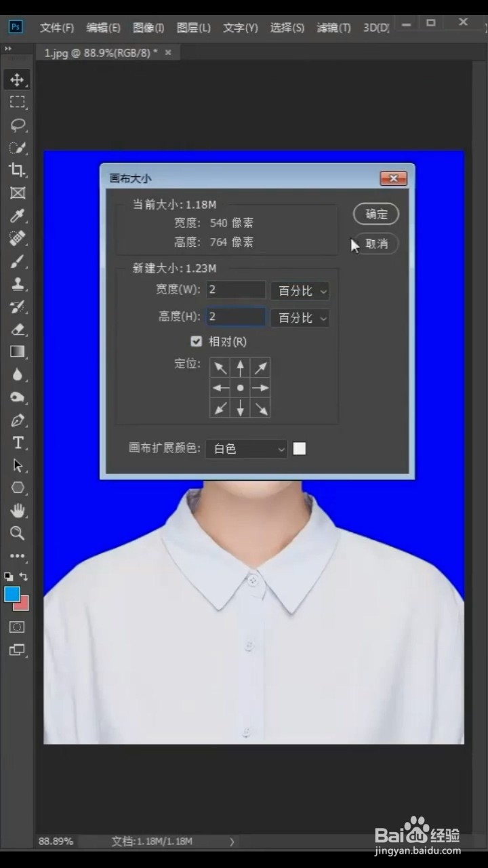
Task: Select the Sponge tool
Action: [17, 397]
